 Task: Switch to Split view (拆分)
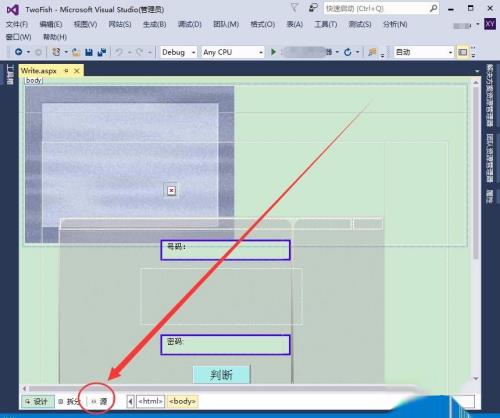69,401
